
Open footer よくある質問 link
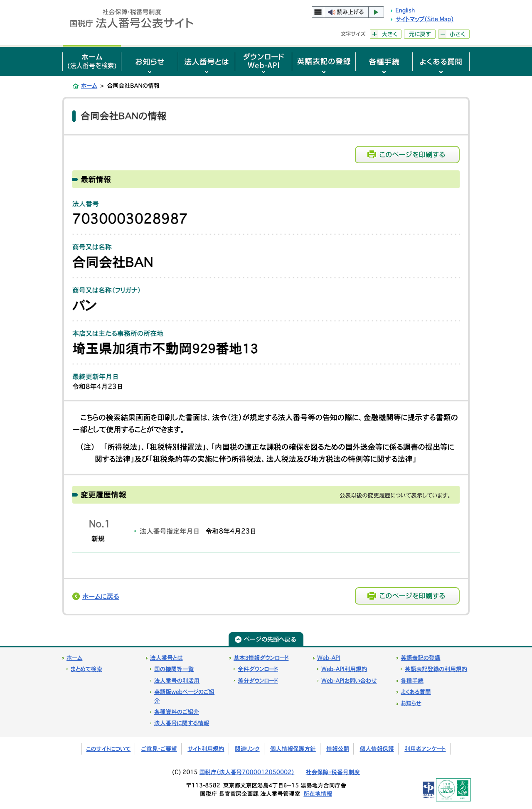coord(416,692)
